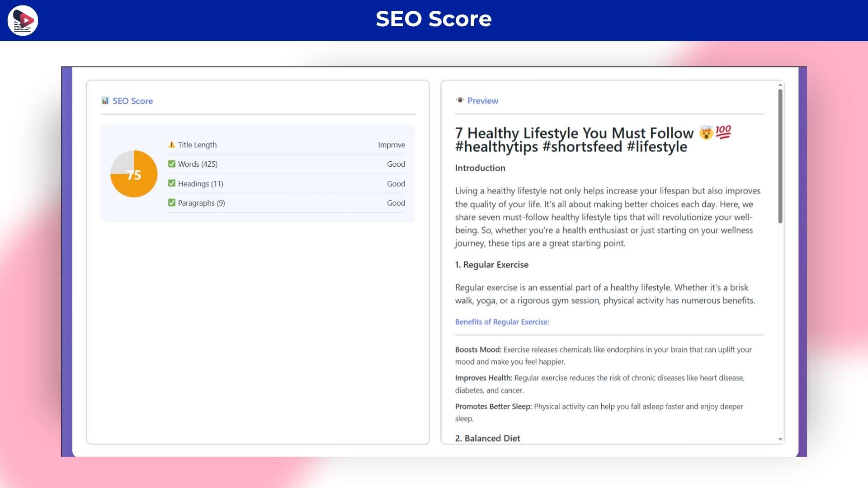This screenshot has width=868, height=488.
Task: Click the green checkmark beside Paragraphs (9)
Action: [172, 203]
